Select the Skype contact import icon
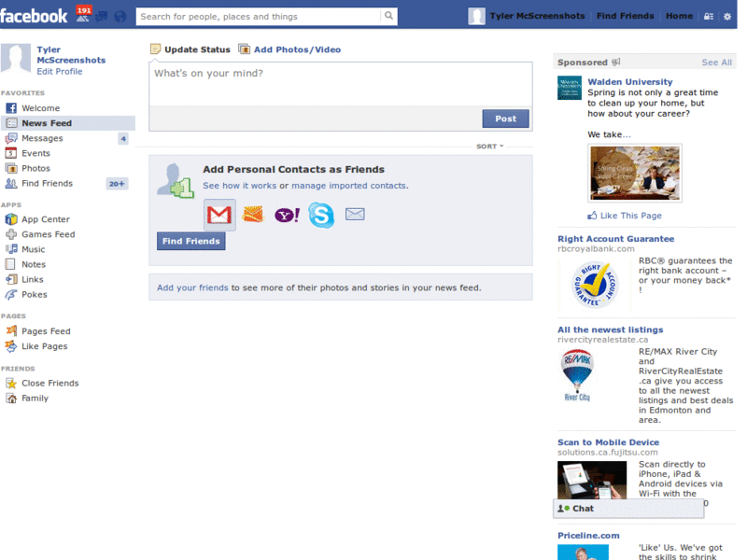 (x=321, y=215)
